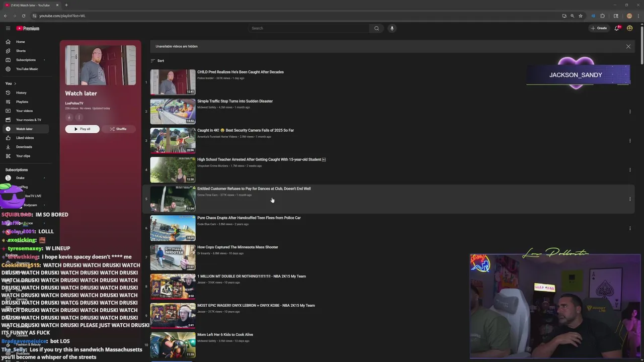Open options for Pure Chaos Erupts video
This screenshot has width=644, height=362.
(630, 228)
